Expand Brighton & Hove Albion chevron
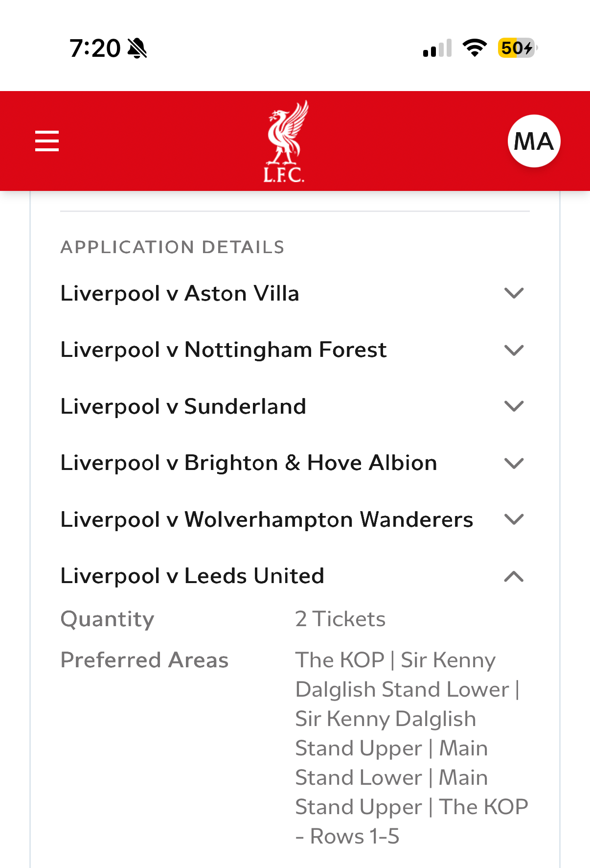Image resolution: width=590 pixels, height=868 pixels. click(x=514, y=463)
